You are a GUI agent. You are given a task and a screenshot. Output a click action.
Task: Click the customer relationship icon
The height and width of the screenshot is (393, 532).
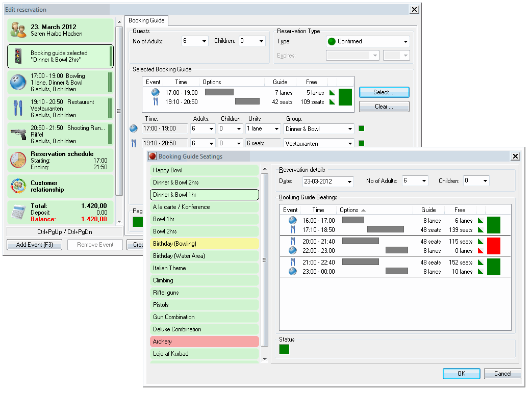point(18,186)
